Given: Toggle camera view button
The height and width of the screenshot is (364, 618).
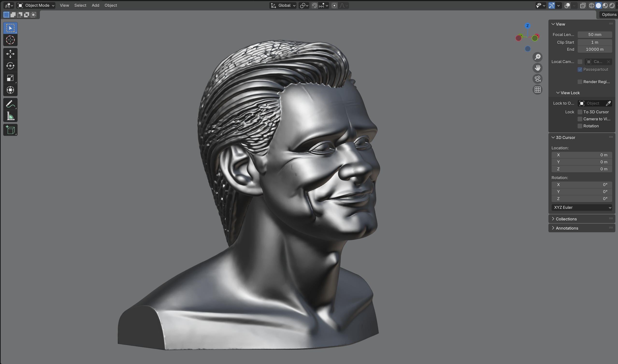Looking at the screenshot, I should click(x=538, y=79).
